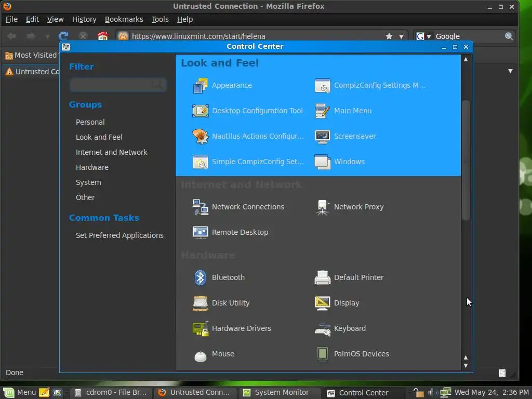Open the Firefox tab list dropdown arrow

[510, 71]
